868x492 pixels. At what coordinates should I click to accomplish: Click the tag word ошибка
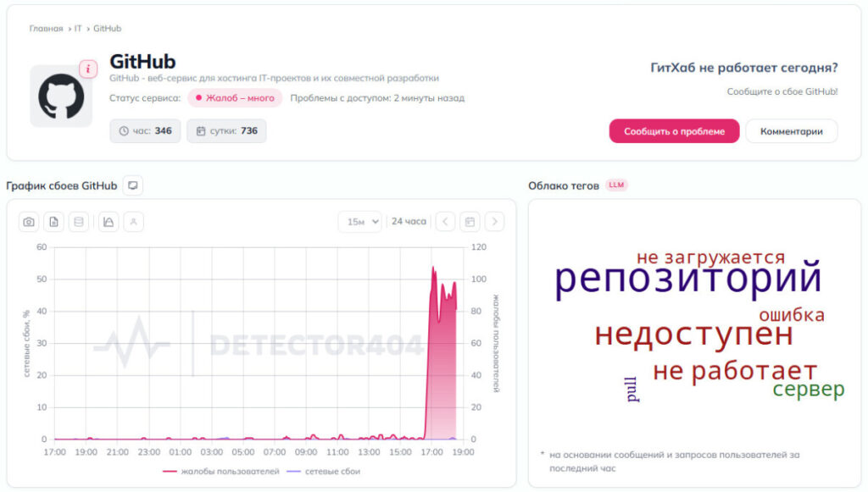pyautogui.click(x=792, y=315)
